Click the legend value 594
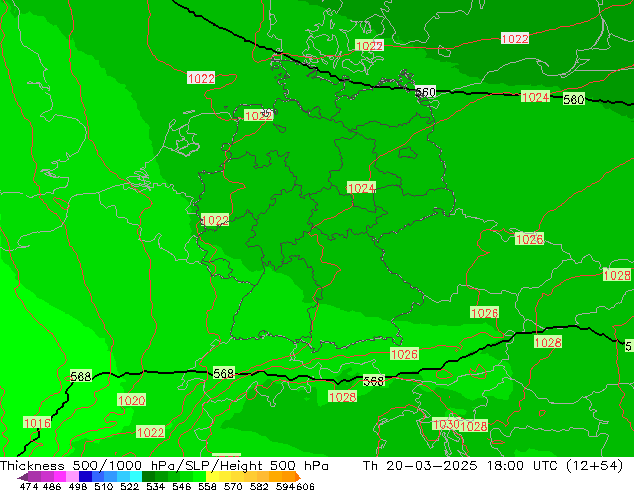The height and width of the screenshot is (490, 634). coord(285,486)
